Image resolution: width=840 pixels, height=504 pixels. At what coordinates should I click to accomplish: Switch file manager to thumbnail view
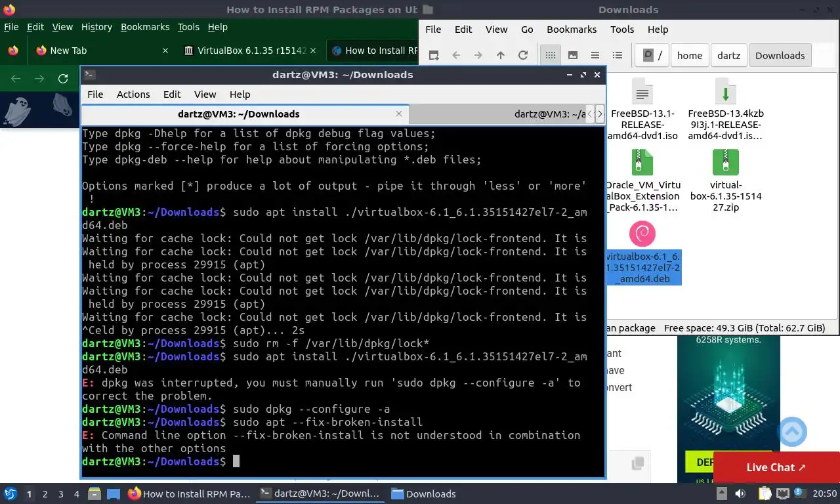573,56
